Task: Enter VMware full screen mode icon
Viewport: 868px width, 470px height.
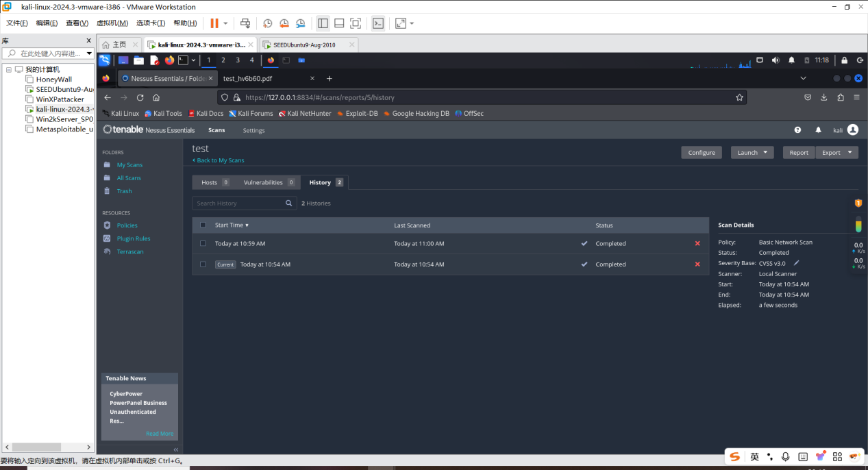Action: [x=356, y=23]
